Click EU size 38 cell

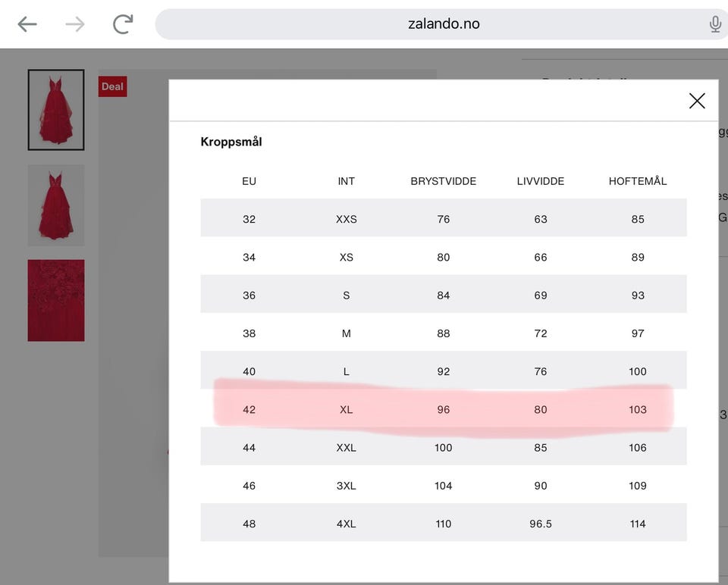249,333
